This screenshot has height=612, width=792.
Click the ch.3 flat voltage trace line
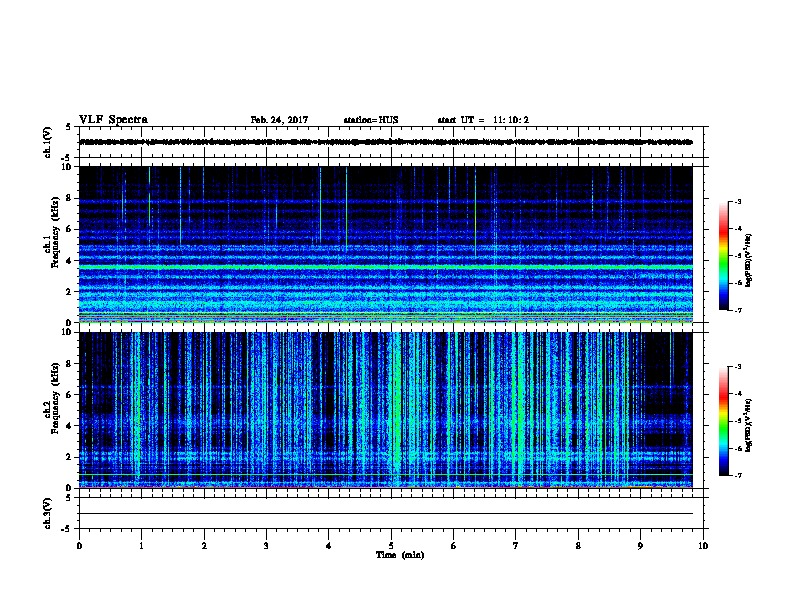(386, 514)
